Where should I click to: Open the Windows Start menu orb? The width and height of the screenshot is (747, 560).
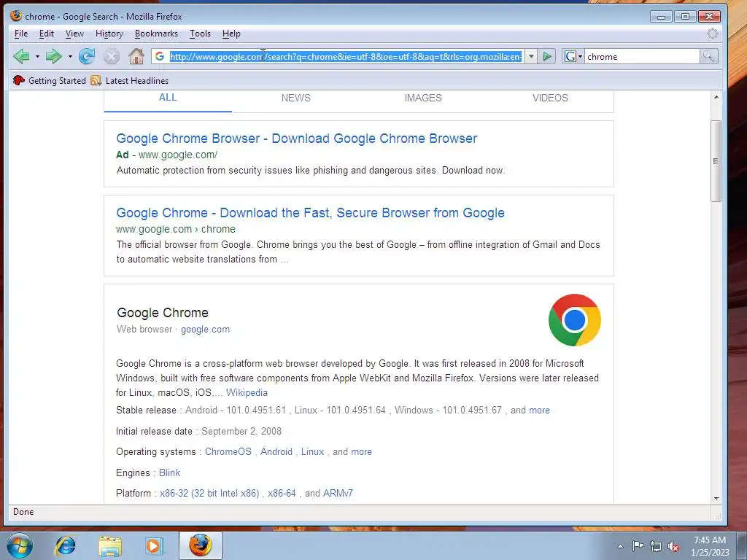pos(20,545)
